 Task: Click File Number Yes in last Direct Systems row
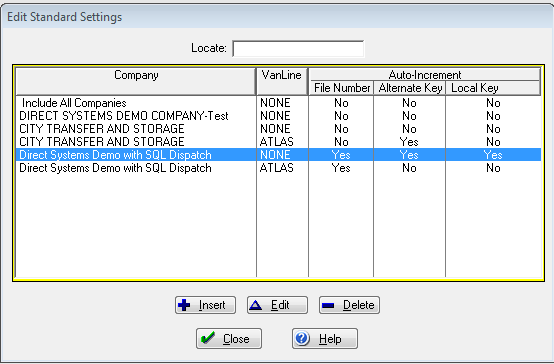[341, 168]
